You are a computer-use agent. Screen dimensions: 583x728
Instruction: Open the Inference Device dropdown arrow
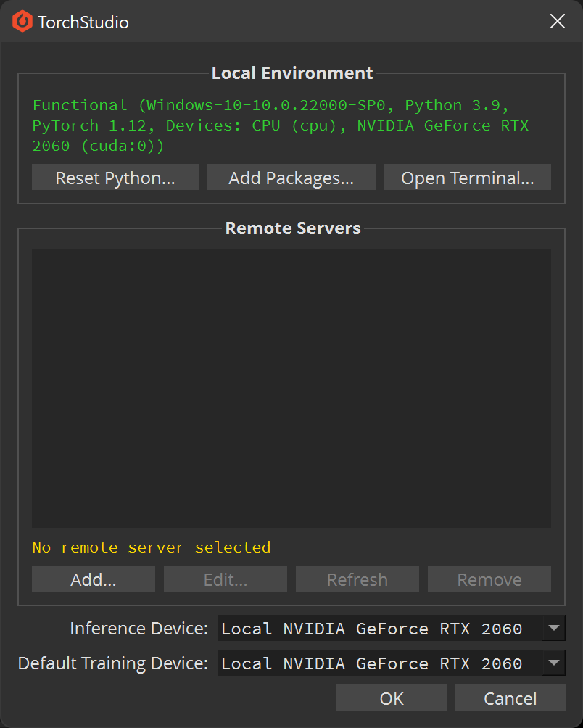[x=554, y=628]
